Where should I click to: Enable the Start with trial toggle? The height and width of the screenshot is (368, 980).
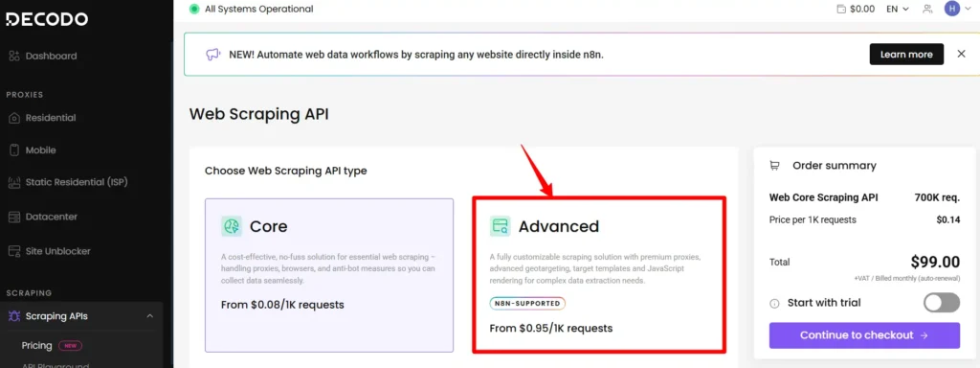[x=942, y=303]
